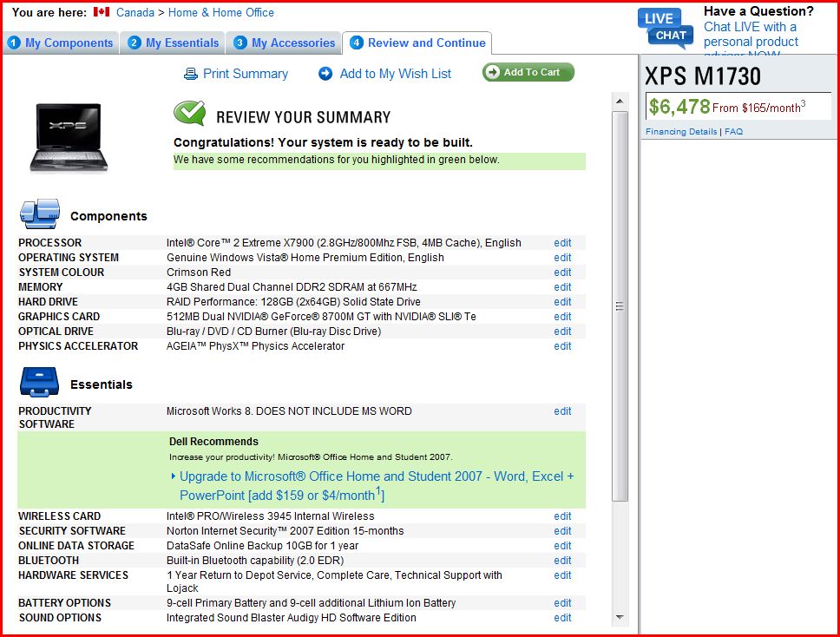Click the Essentials blue briefcase icon
The image size is (840, 637).
[x=39, y=382]
